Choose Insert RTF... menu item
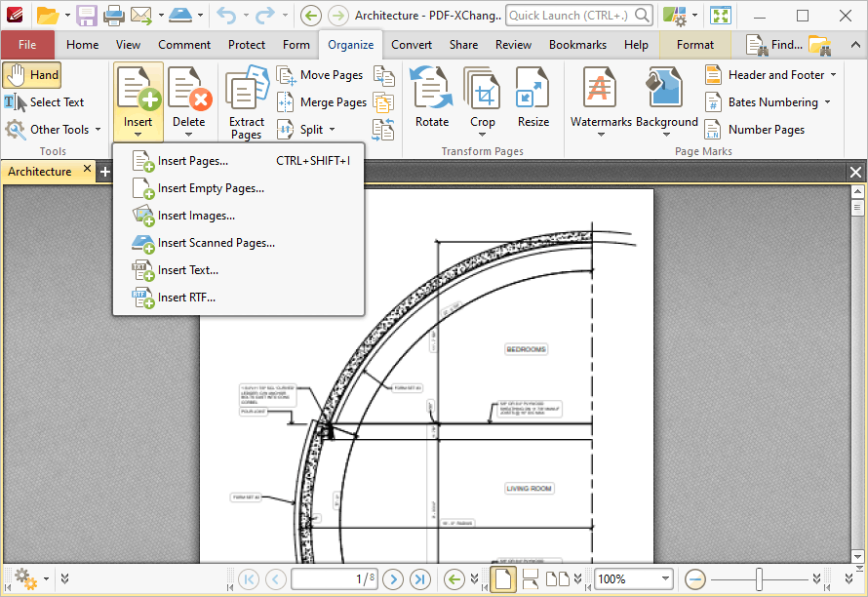The image size is (868, 597). pyautogui.click(x=239, y=298)
